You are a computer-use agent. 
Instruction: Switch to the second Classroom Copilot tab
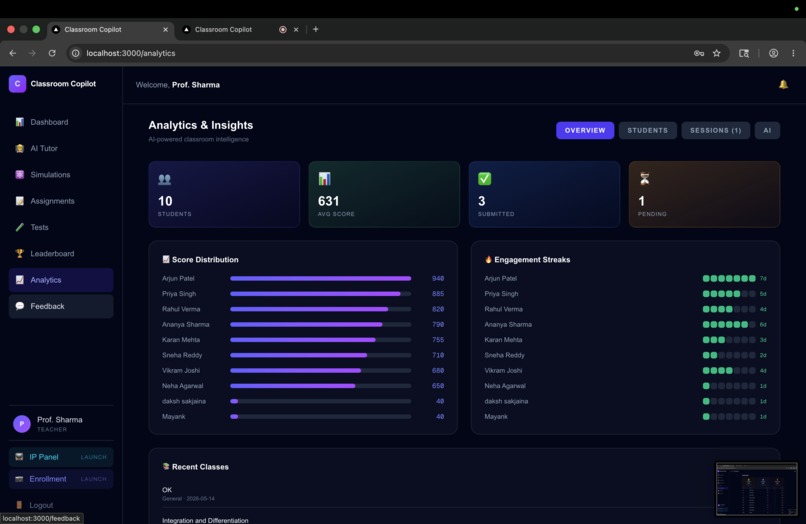coord(224,29)
